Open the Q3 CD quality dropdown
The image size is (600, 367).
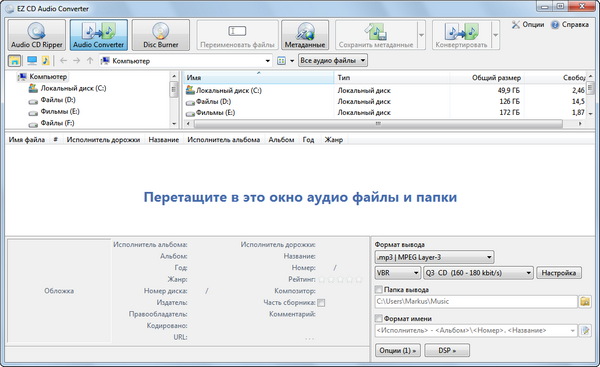[478, 273]
